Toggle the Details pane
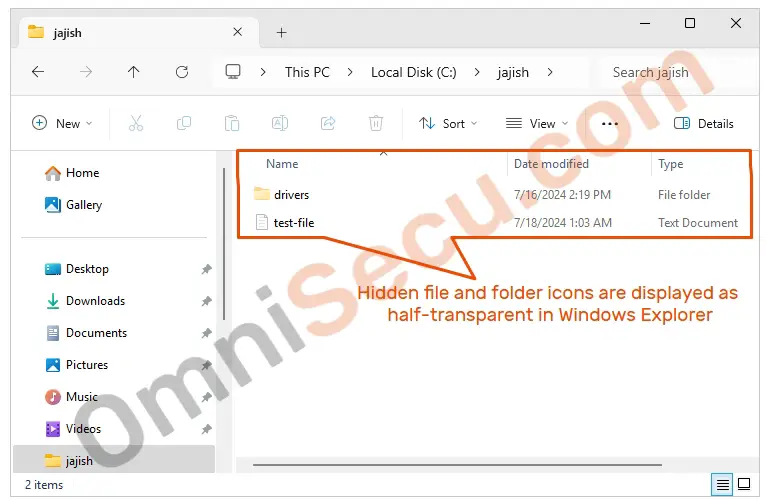Viewport: 766px width, 503px height. (x=703, y=124)
